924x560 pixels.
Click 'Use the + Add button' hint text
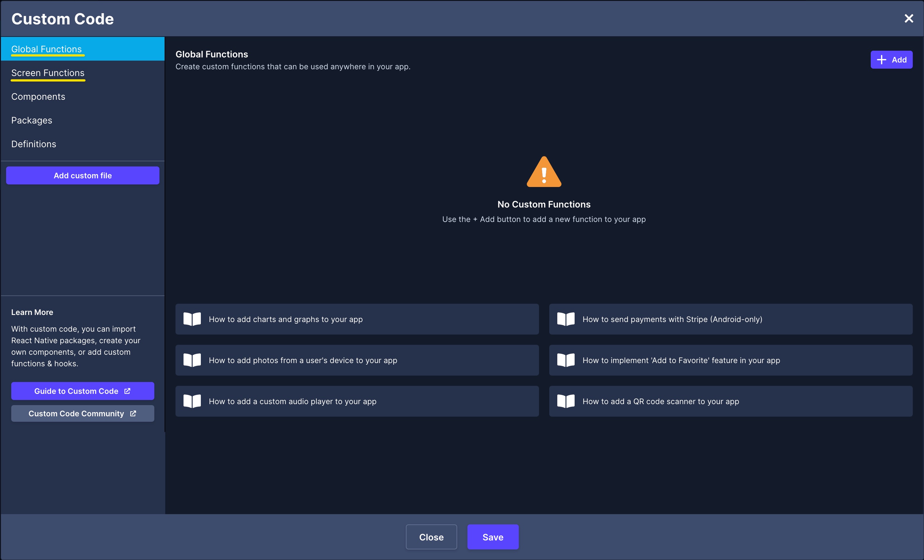pyautogui.click(x=544, y=219)
